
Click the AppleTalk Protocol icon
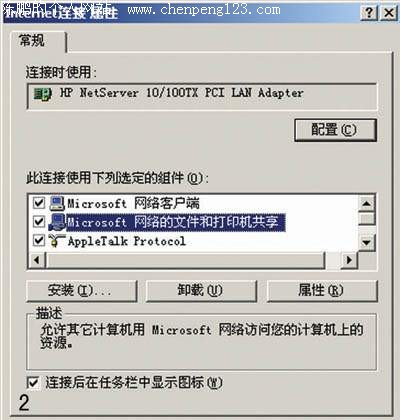point(57,241)
